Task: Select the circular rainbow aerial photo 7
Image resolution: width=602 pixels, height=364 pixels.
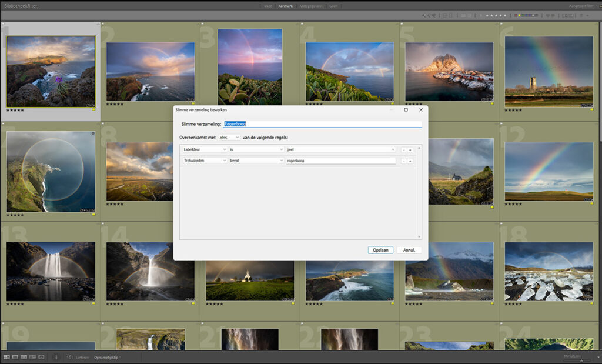Action: tap(51, 172)
